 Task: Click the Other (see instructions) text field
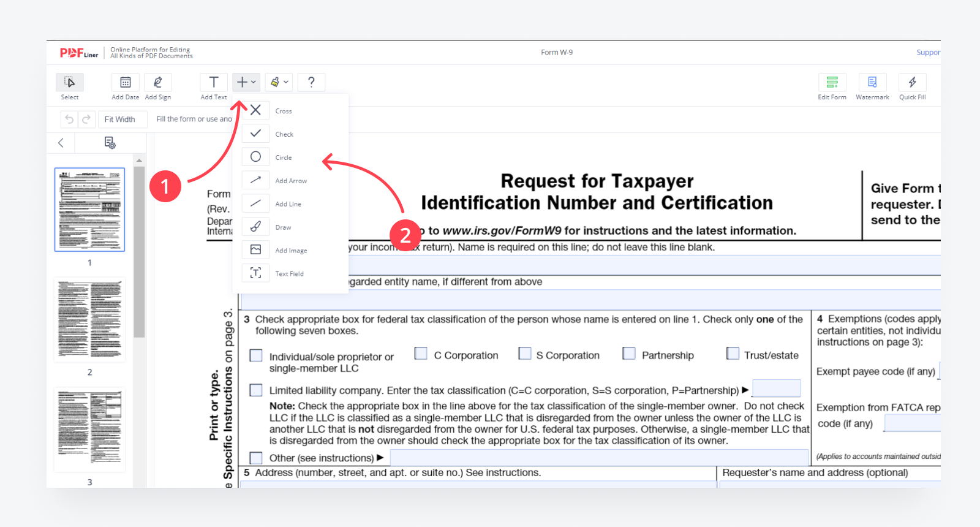tap(600, 458)
